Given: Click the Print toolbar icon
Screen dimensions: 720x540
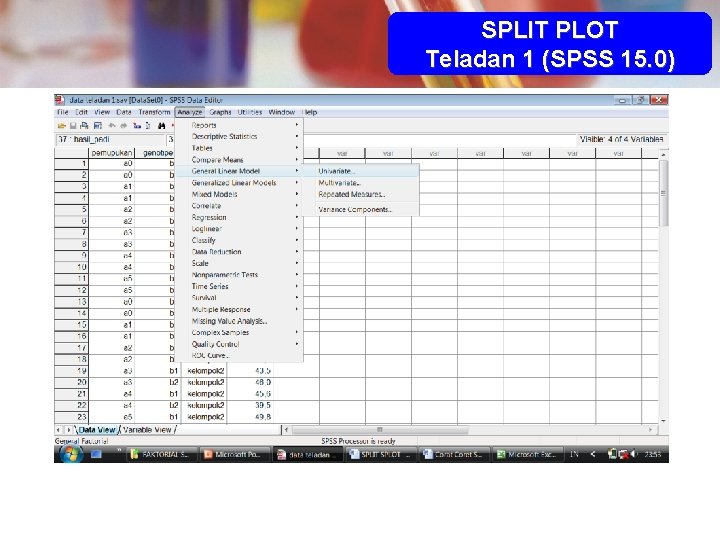Looking at the screenshot, I should pyautogui.click(x=84, y=125).
